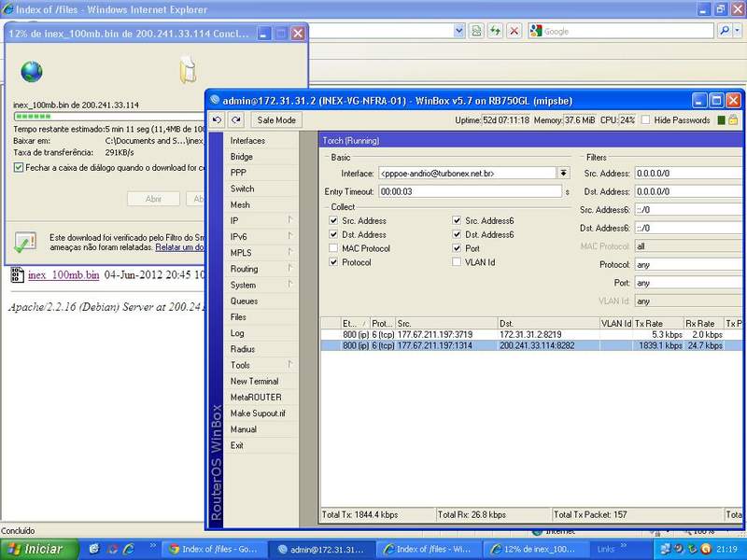Click the IE refresh page icon
Image resolution: width=747 pixels, height=560 pixels.
click(493, 31)
